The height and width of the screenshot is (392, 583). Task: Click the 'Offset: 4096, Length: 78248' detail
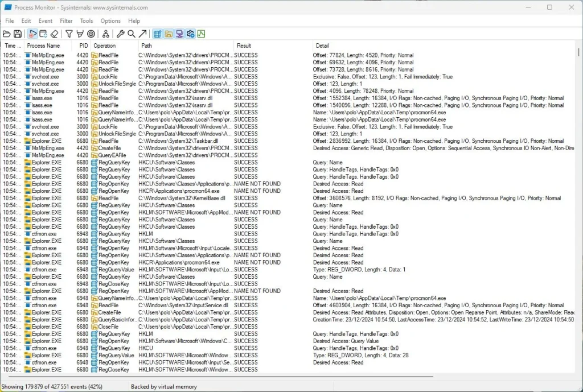click(363, 91)
